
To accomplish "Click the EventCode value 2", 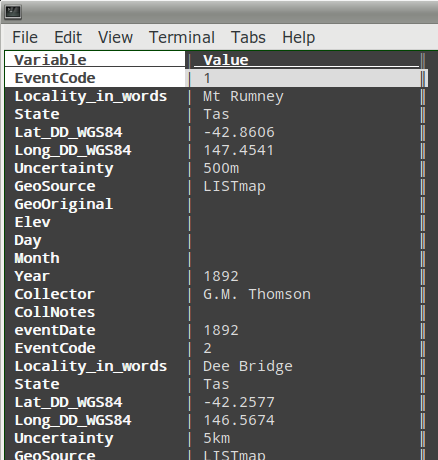I will pos(207,348).
